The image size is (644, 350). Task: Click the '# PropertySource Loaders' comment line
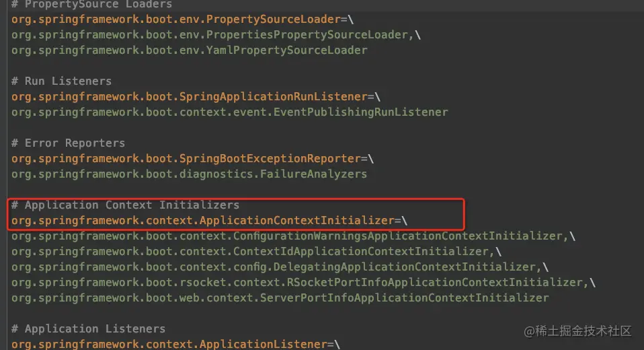coord(91,5)
